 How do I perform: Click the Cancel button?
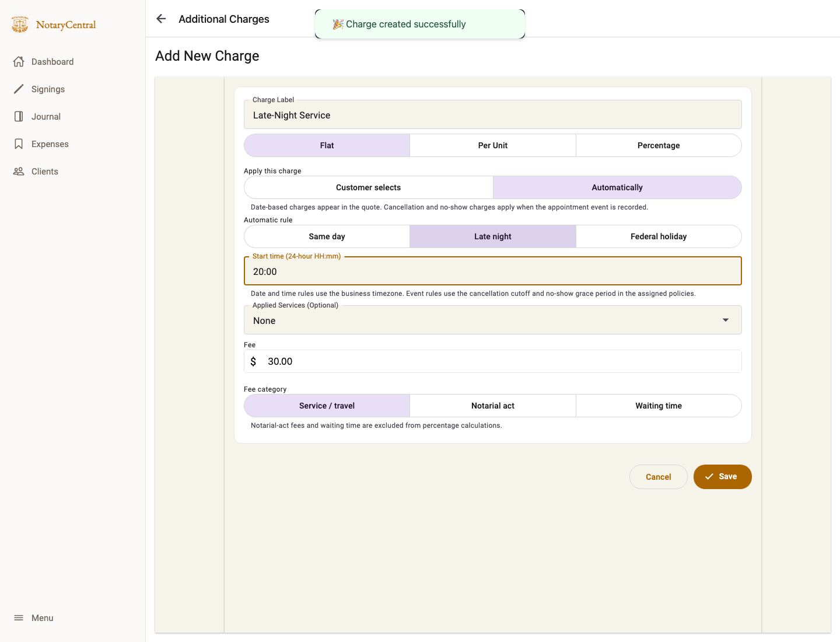click(659, 477)
